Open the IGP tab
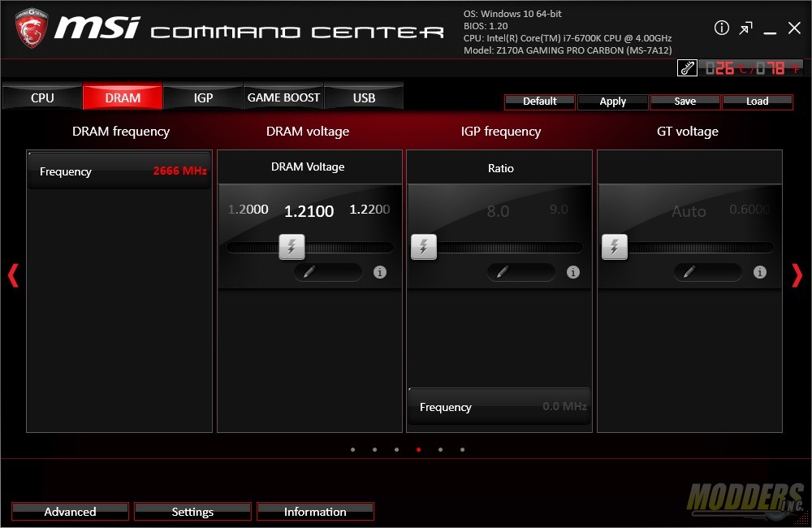The image size is (812, 528). coord(203,97)
